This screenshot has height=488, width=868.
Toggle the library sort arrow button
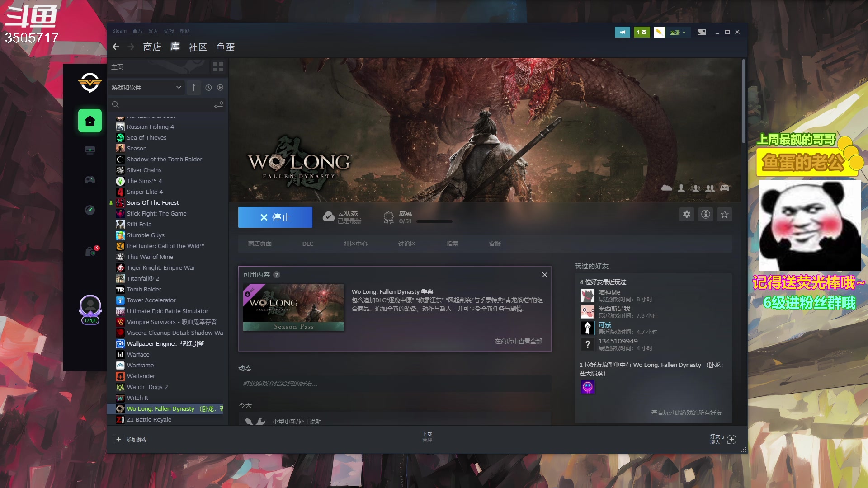point(194,88)
